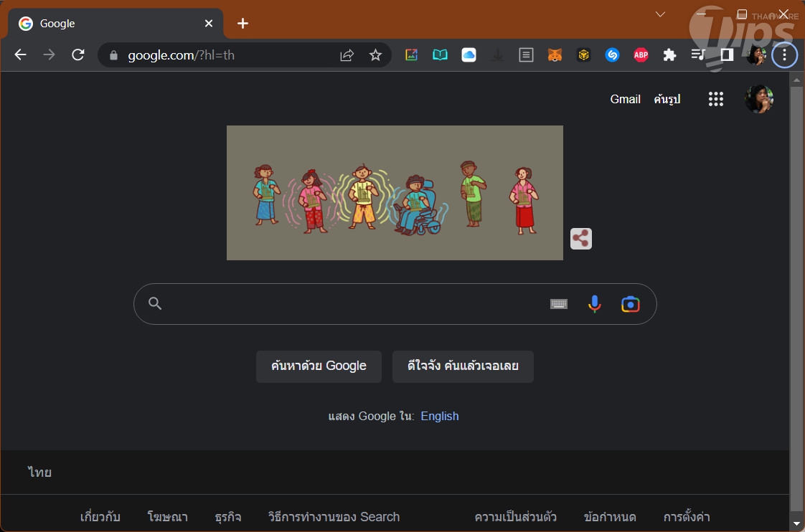Expand the tab search chevron
Screen dimensions: 805x532
(661, 14)
